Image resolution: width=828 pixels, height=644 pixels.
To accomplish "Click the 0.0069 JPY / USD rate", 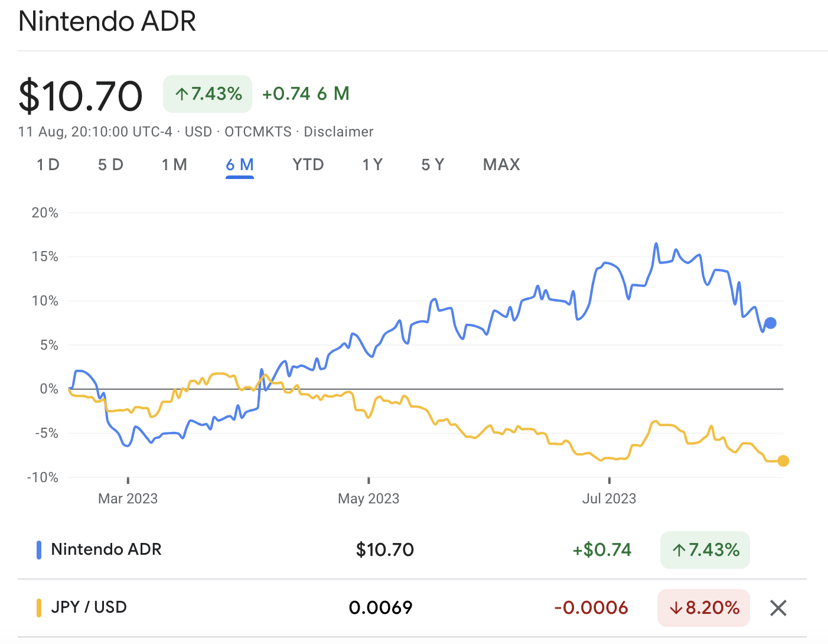I will [381, 608].
